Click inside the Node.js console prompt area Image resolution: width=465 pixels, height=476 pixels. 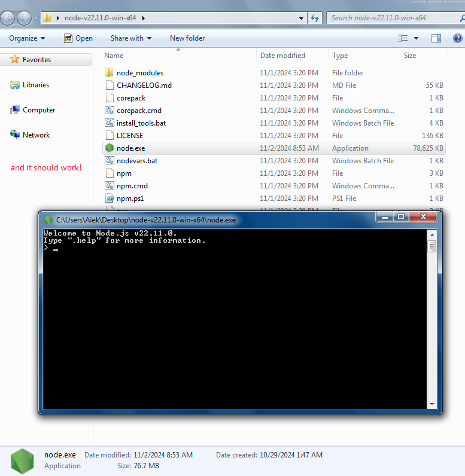235,319
